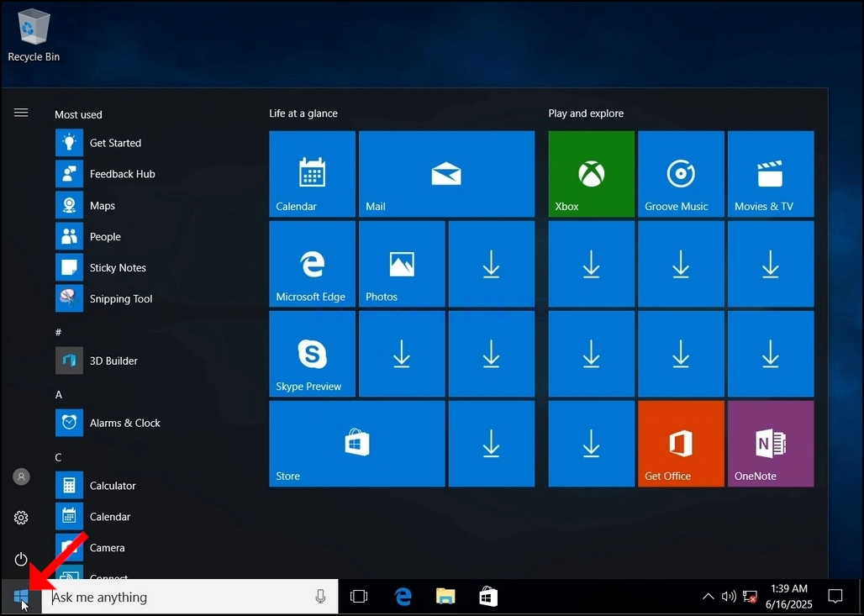Open Calendar in the C app list

[x=149, y=517]
